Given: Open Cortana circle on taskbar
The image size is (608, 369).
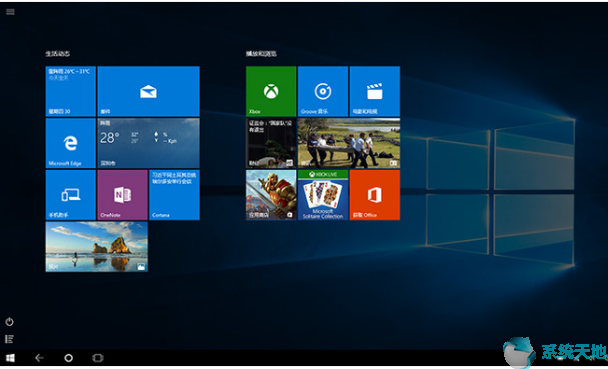Looking at the screenshot, I should 68,358.
